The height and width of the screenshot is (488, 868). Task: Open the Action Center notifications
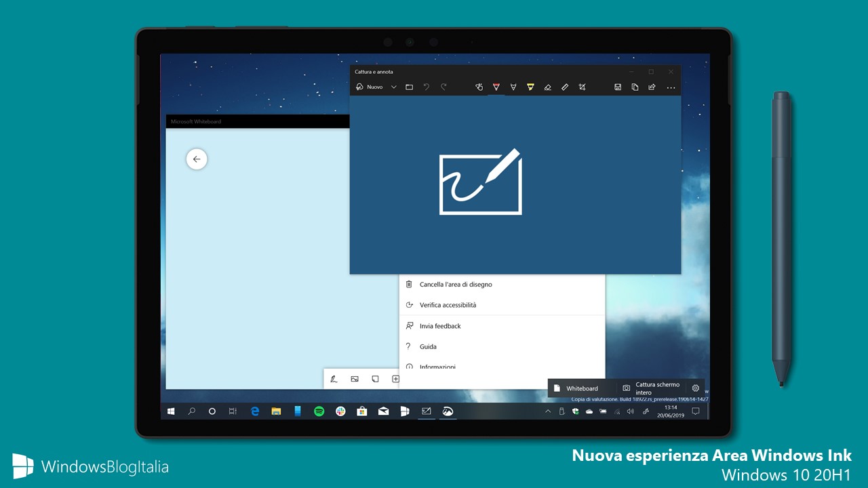(x=696, y=411)
